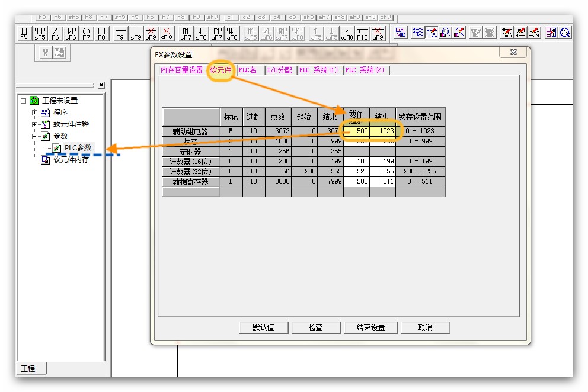Insert a coil with the F7 icon
The width and height of the screenshot is (588, 392).
coord(87,33)
